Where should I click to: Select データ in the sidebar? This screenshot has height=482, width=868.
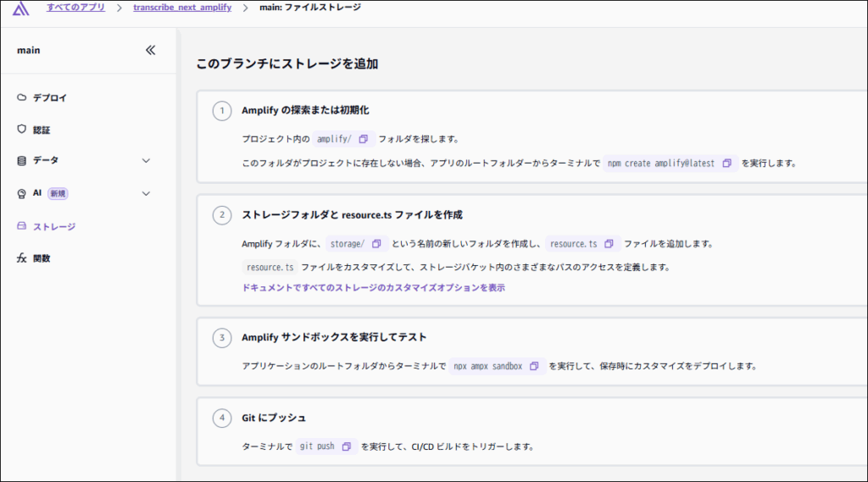point(46,160)
